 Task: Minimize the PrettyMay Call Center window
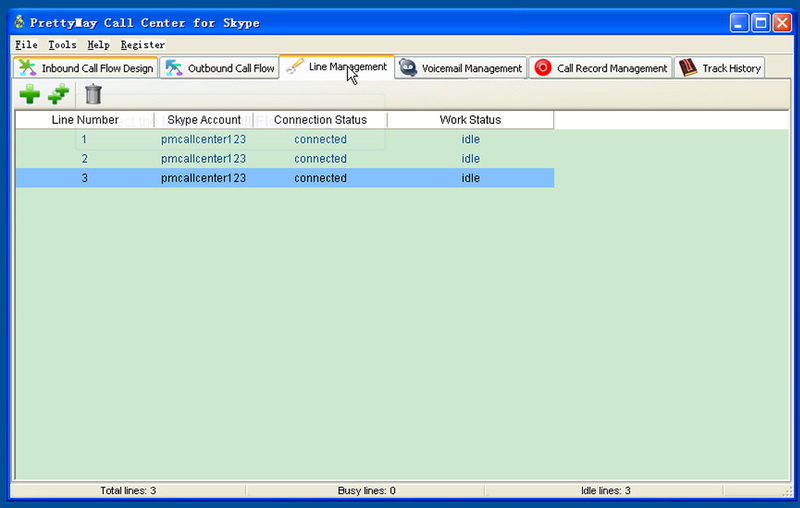(739, 23)
